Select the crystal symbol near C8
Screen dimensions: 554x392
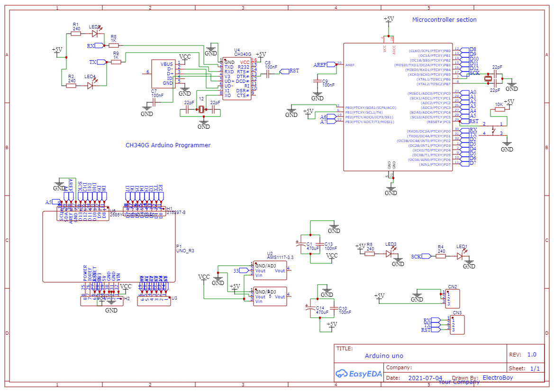[201, 109]
